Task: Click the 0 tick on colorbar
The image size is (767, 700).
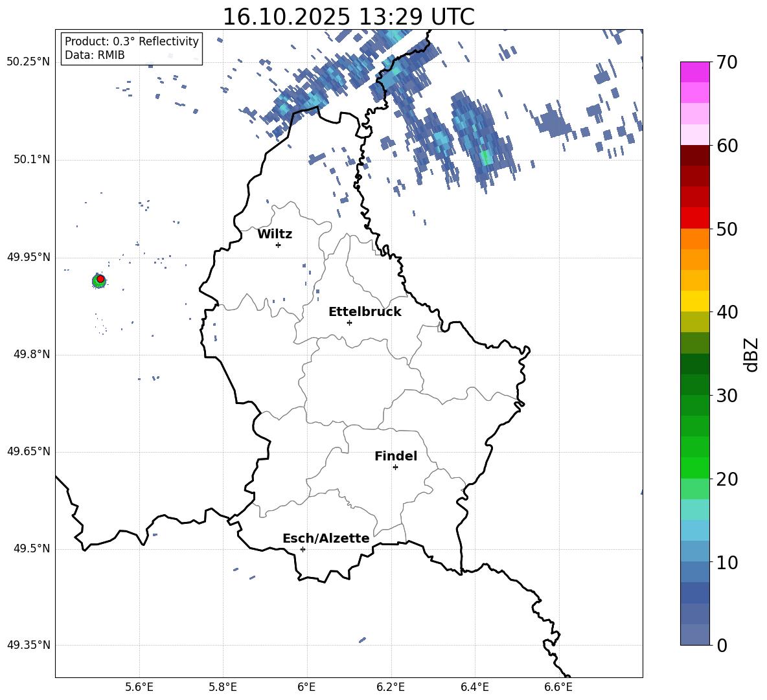Action: click(x=722, y=645)
